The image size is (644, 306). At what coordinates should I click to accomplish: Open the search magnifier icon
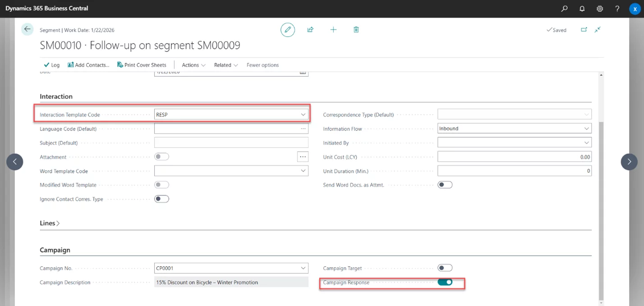564,9
